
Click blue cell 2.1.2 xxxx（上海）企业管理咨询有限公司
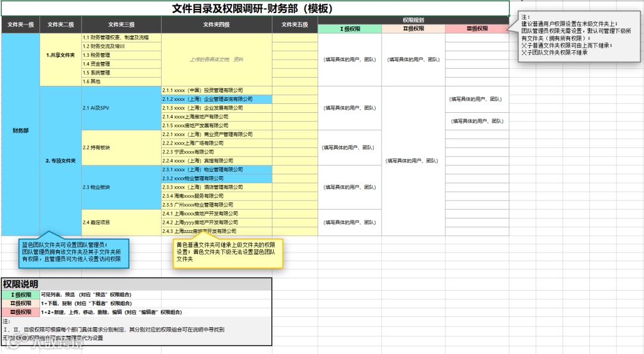pyautogui.click(x=216, y=99)
